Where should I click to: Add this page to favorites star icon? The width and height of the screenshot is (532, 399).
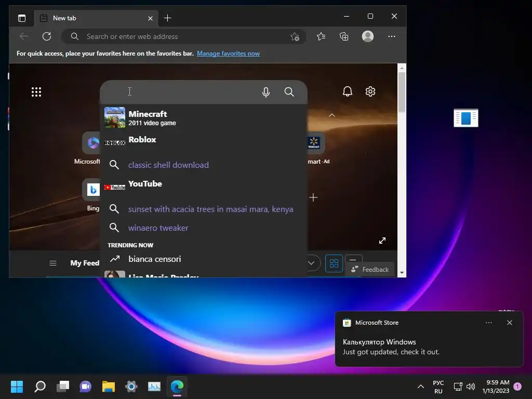point(295,37)
